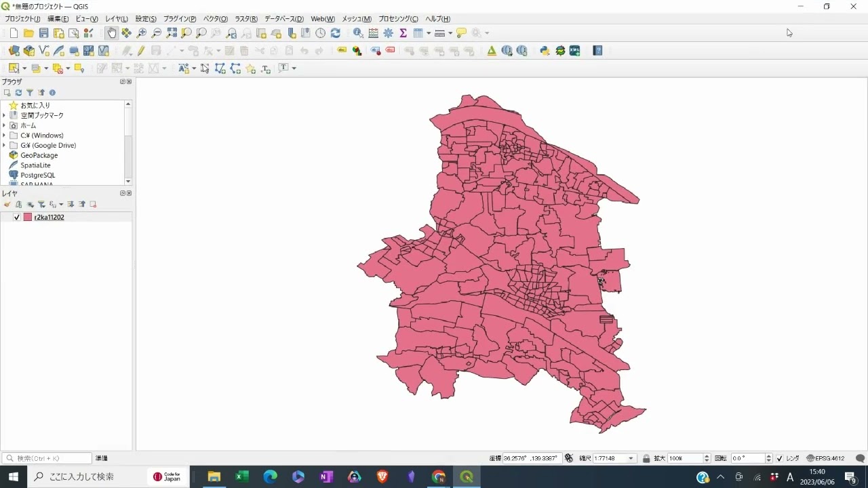
Task: Open attribute table dropdown arrow
Action: point(428,33)
